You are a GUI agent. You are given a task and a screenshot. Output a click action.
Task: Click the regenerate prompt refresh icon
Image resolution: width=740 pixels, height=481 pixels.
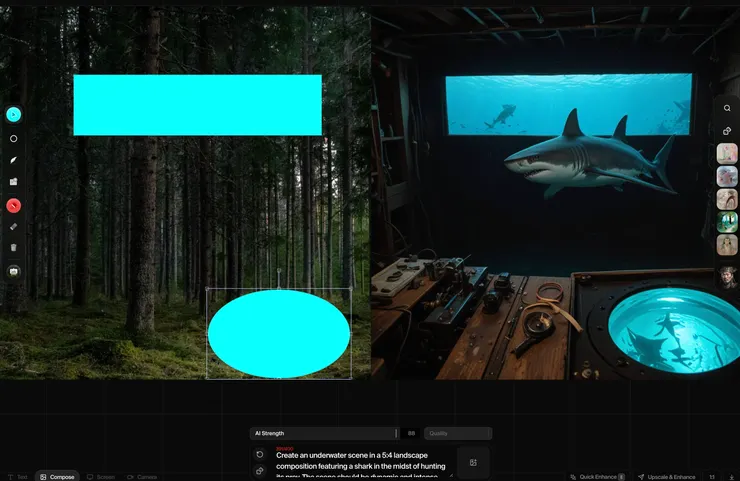click(260, 454)
